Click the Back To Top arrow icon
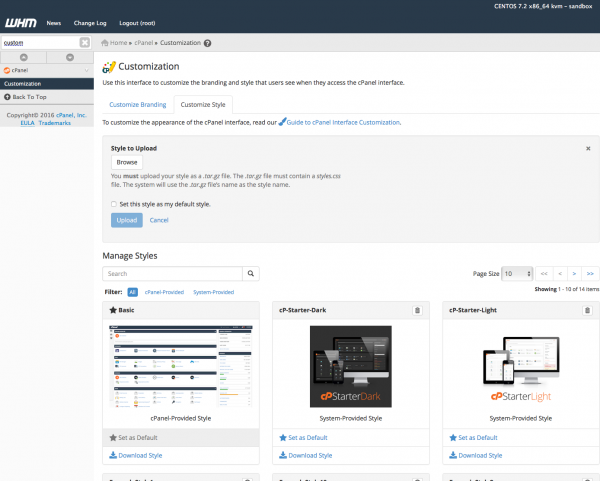Viewport: 600px width, 481px height. point(7,97)
